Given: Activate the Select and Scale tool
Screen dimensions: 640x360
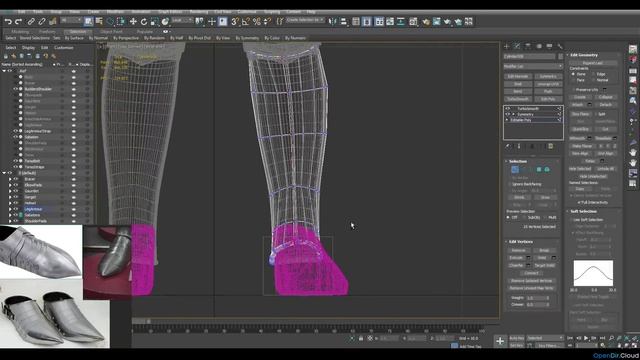Looking at the screenshot, I should tap(154, 22).
